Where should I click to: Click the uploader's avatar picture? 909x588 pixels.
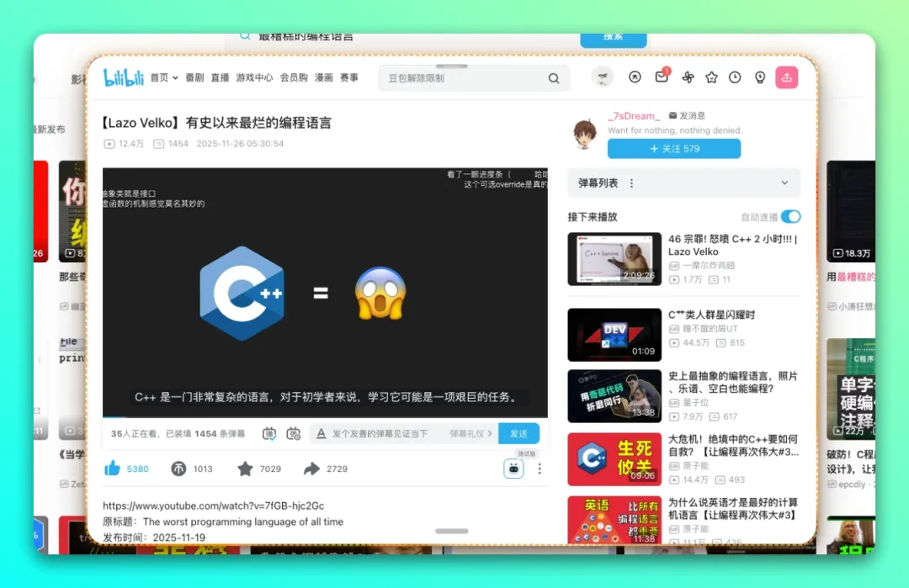pyautogui.click(x=585, y=134)
